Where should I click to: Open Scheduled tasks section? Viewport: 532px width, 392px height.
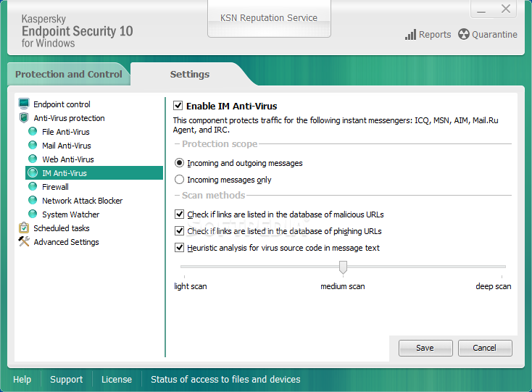point(62,228)
